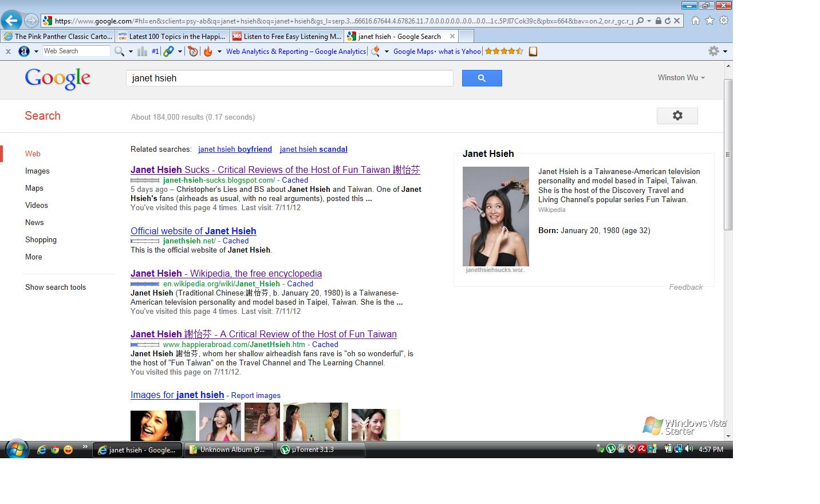Open Favorites star icon

(709, 21)
